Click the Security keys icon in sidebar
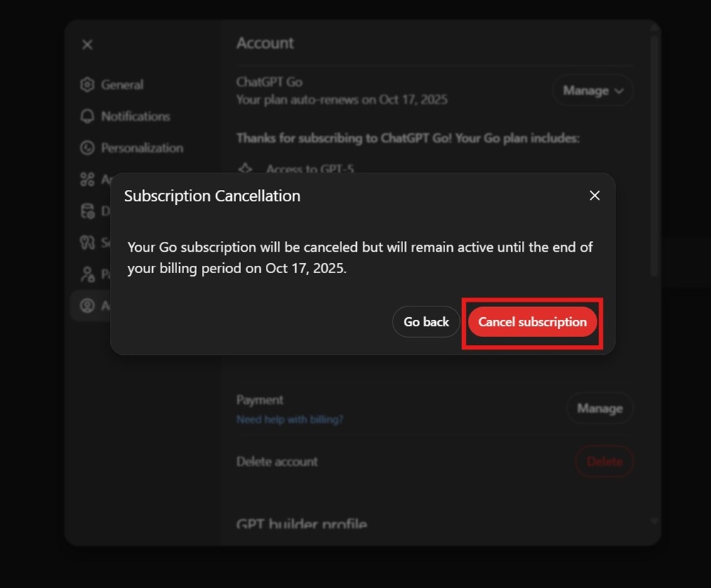Screen dimensions: 711x588 click(87, 242)
